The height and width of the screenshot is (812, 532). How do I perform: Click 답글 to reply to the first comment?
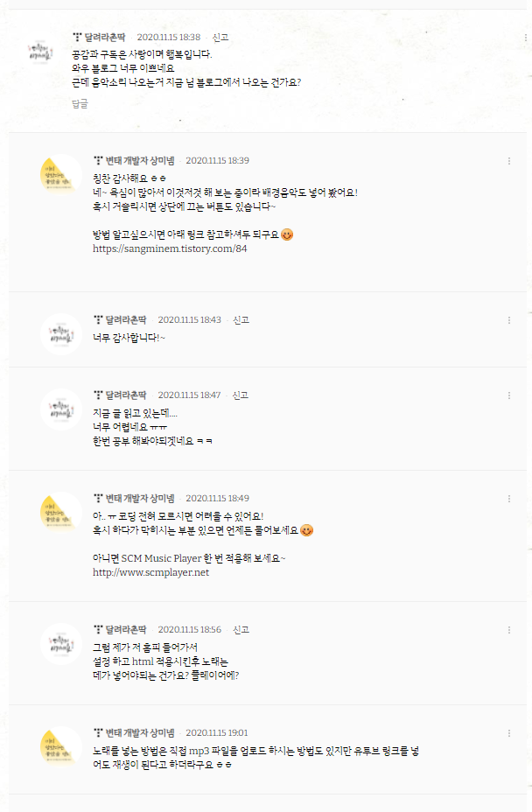click(80, 104)
